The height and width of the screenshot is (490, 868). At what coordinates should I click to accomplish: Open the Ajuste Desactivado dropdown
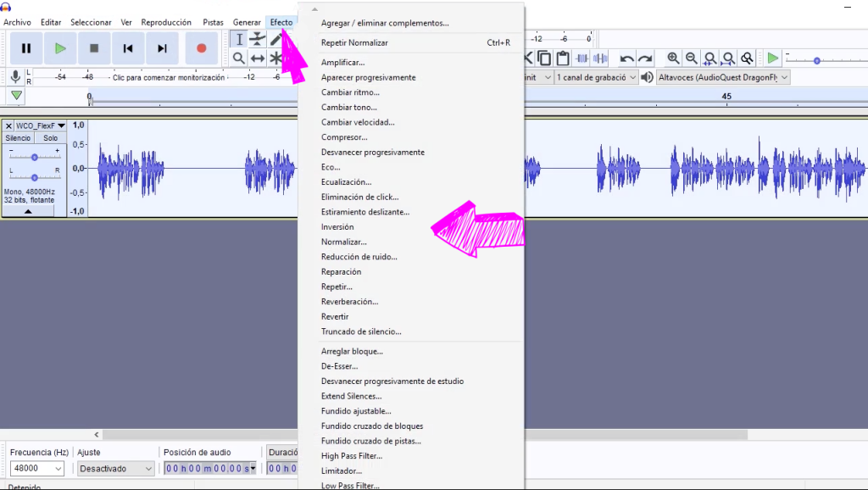coord(115,469)
